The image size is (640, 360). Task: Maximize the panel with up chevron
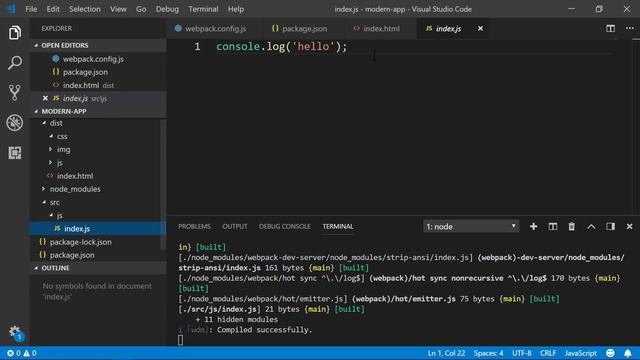point(591,227)
